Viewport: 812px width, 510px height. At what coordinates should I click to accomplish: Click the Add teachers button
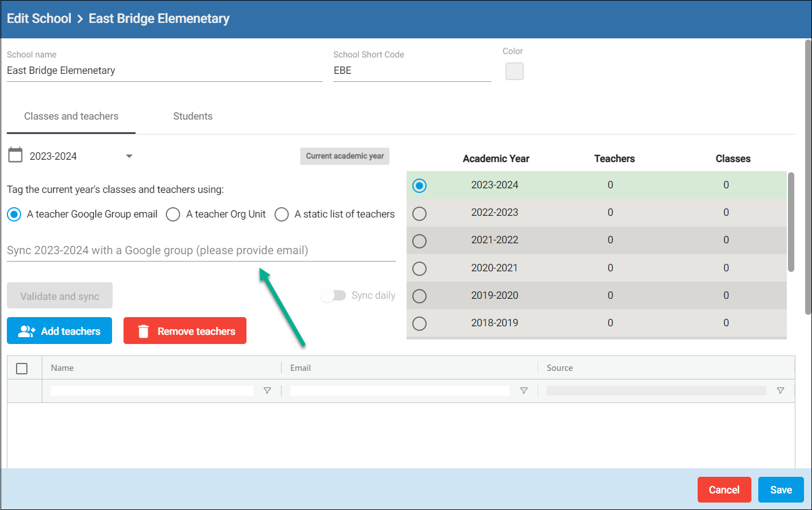[59, 331]
